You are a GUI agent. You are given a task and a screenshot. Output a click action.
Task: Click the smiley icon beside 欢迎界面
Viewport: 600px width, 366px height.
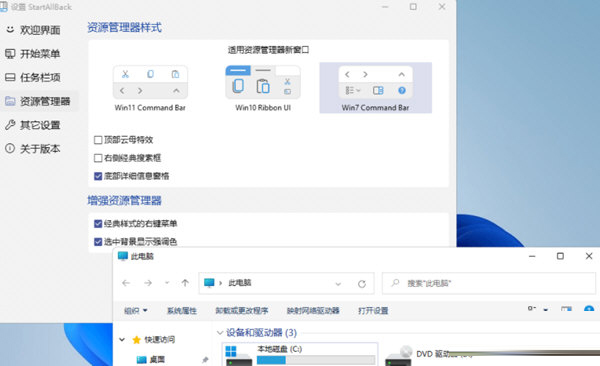[10, 29]
